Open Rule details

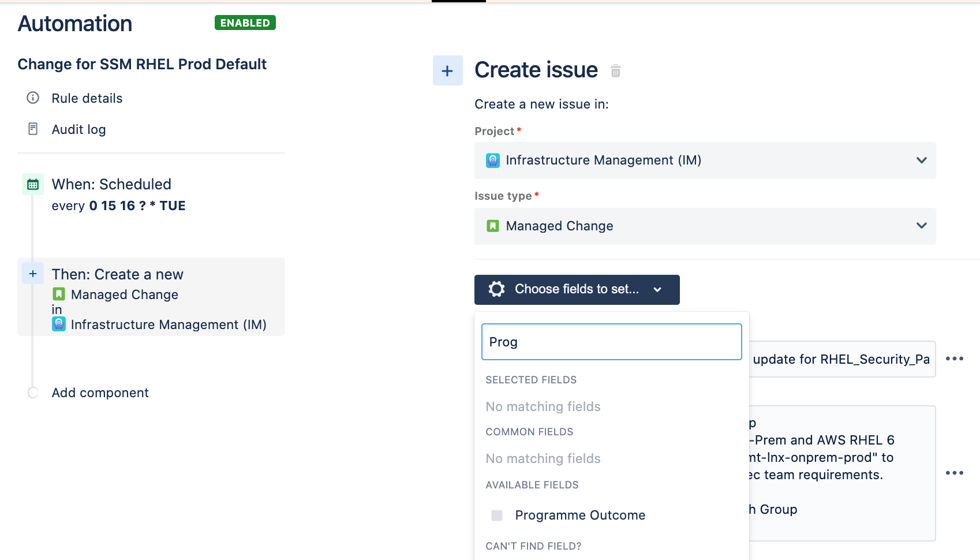click(87, 98)
